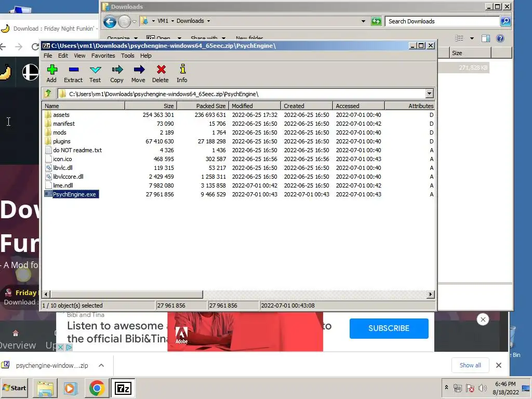Open the Tools menu in 7-Zip
532x399 pixels.
point(128,56)
